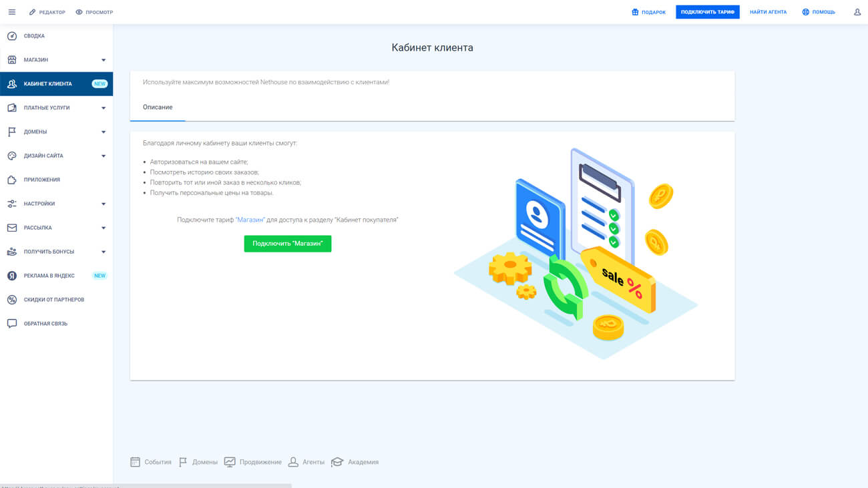Follow the "Магазин" tariff hyperlink

coord(250,220)
